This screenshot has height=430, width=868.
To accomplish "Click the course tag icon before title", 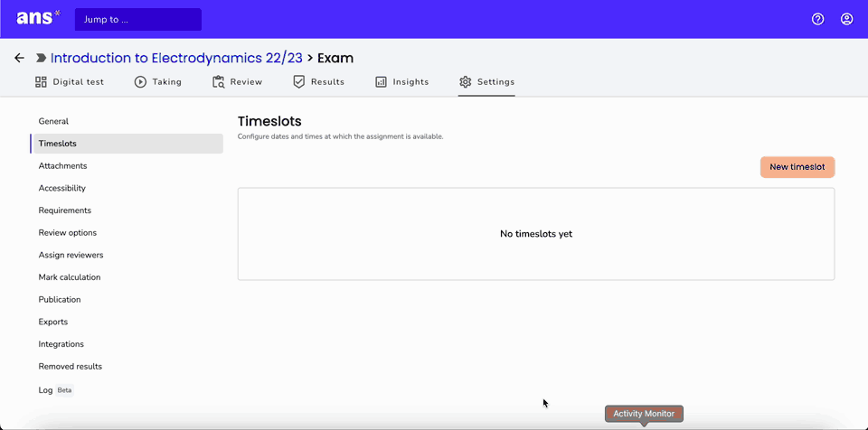I will pos(41,58).
